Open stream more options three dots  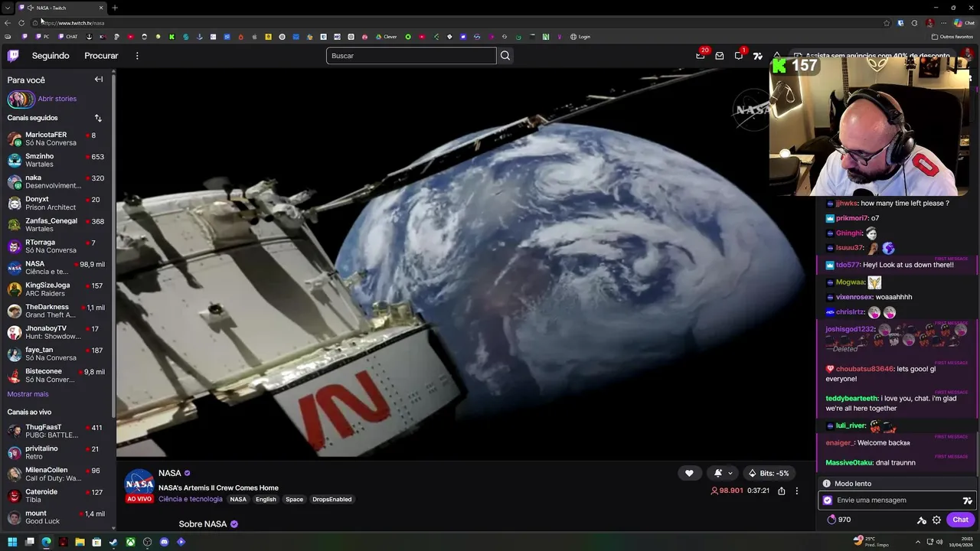[x=796, y=491]
